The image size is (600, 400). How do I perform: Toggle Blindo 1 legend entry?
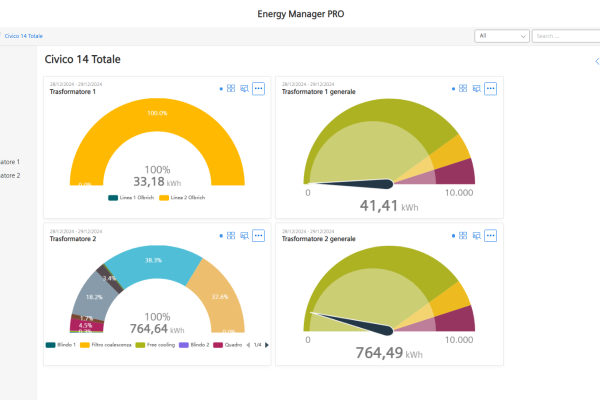[x=60, y=345]
